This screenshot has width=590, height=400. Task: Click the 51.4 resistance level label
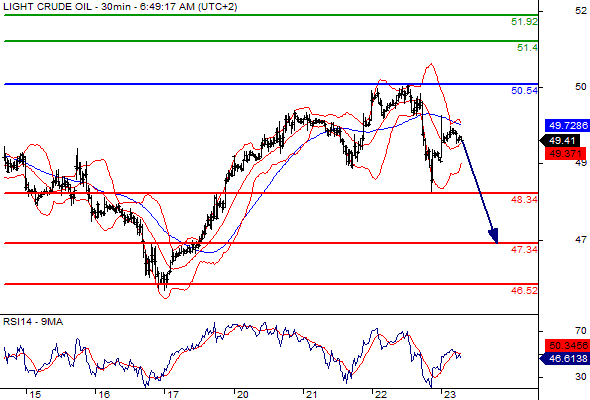click(x=527, y=48)
